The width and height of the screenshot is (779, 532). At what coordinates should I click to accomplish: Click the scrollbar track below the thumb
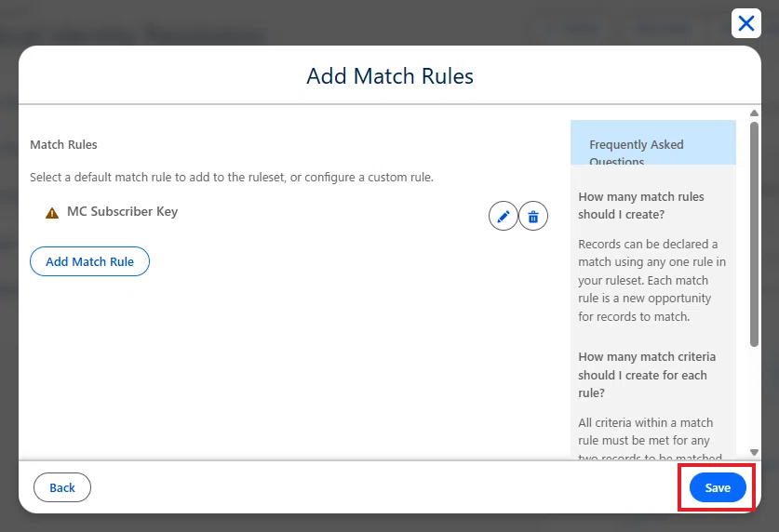pyautogui.click(x=754, y=397)
